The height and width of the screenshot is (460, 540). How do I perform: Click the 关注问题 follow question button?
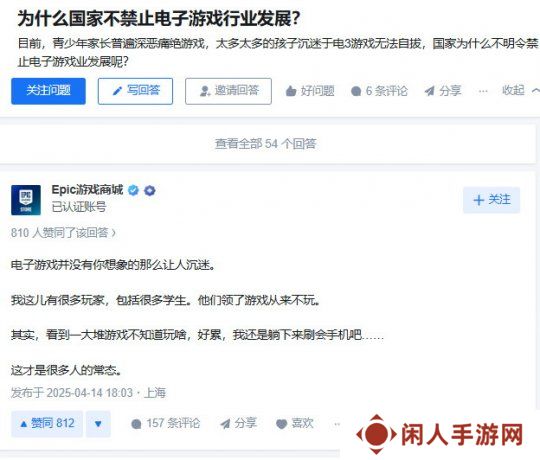click(48, 91)
